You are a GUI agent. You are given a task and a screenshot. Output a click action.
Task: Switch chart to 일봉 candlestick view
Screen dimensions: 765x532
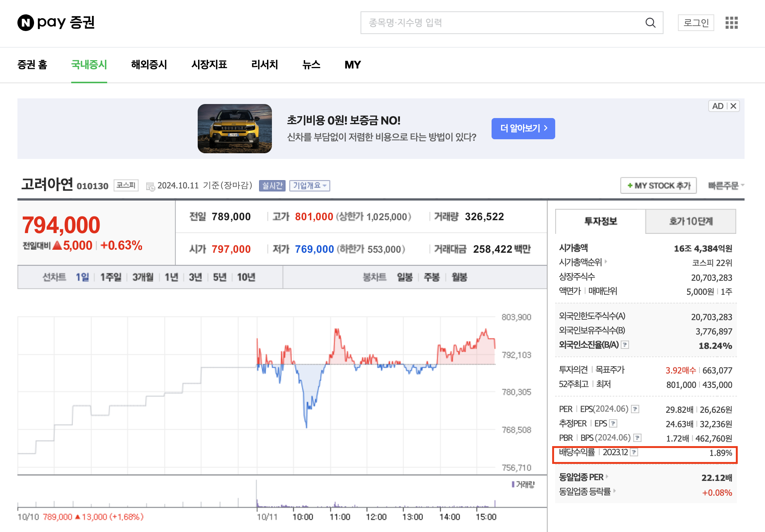(404, 277)
